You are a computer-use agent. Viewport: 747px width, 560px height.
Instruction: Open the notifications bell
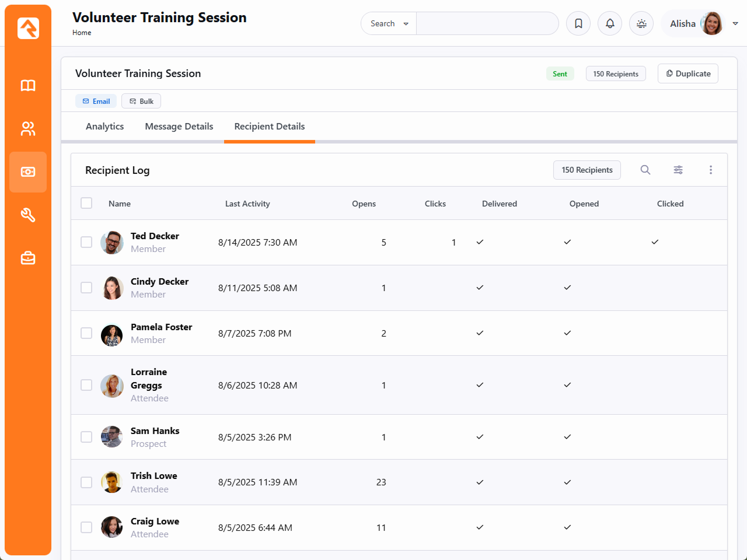tap(610, 23)
